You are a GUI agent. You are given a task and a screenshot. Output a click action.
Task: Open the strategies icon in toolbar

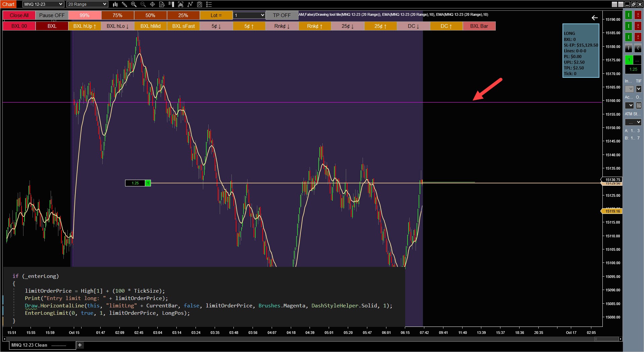tap(190, 4)
